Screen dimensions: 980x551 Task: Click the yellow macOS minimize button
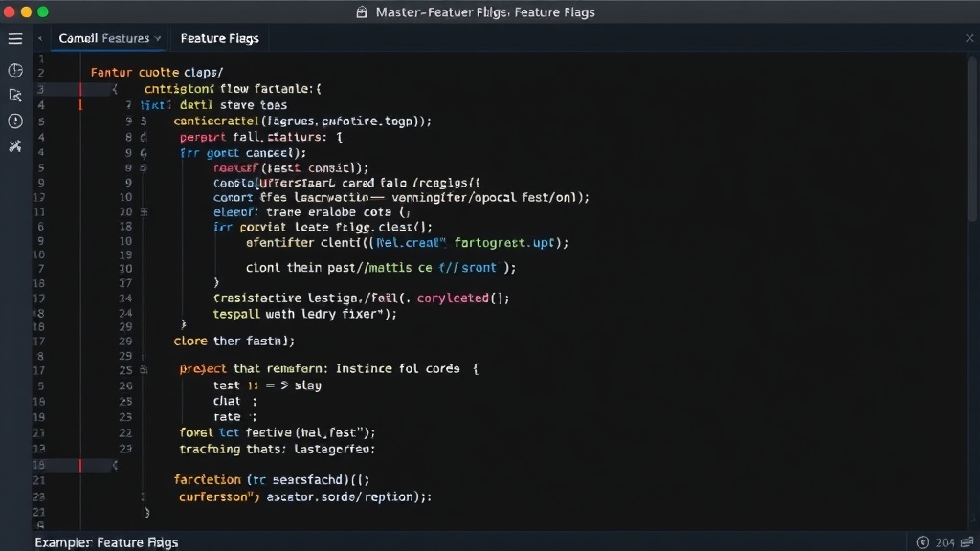tap(26, 11)
